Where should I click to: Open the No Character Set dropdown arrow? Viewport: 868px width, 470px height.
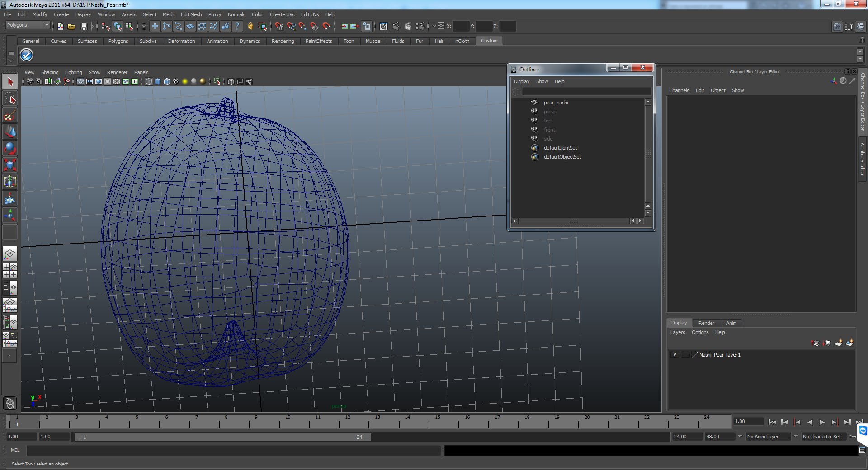796,437
